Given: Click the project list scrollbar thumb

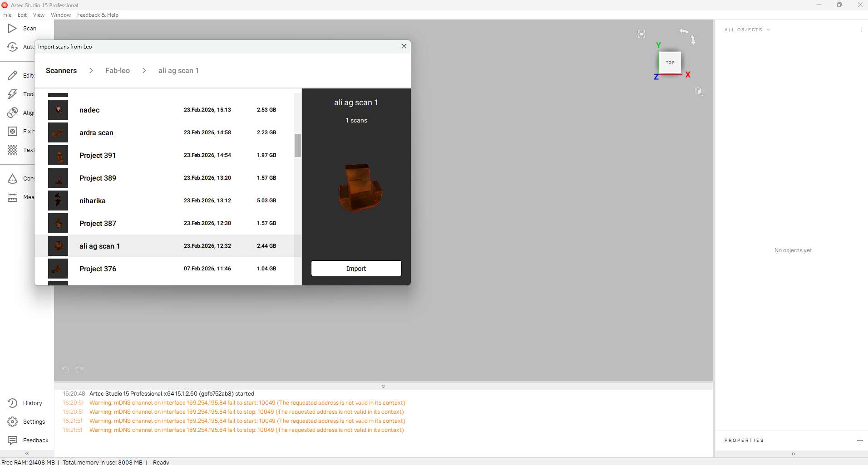Looking at the screenshot, I should click(298, 145).
